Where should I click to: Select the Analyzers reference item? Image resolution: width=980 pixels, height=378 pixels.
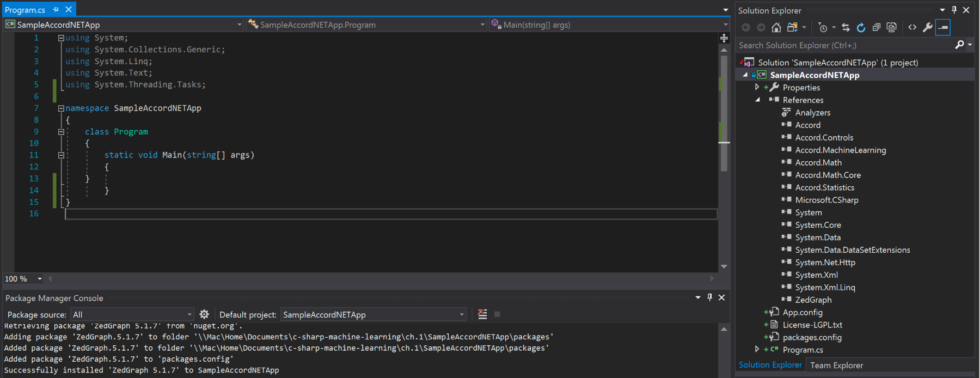812,113
